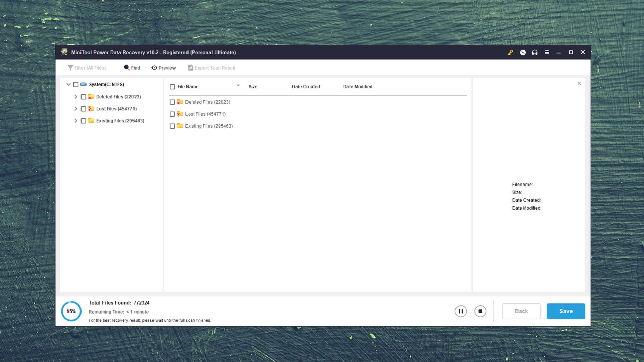Screen dimensions: 644x362
Task: Click Existing Files folder icon in tree
Action: pyautogui.click(x=91, y=121)
